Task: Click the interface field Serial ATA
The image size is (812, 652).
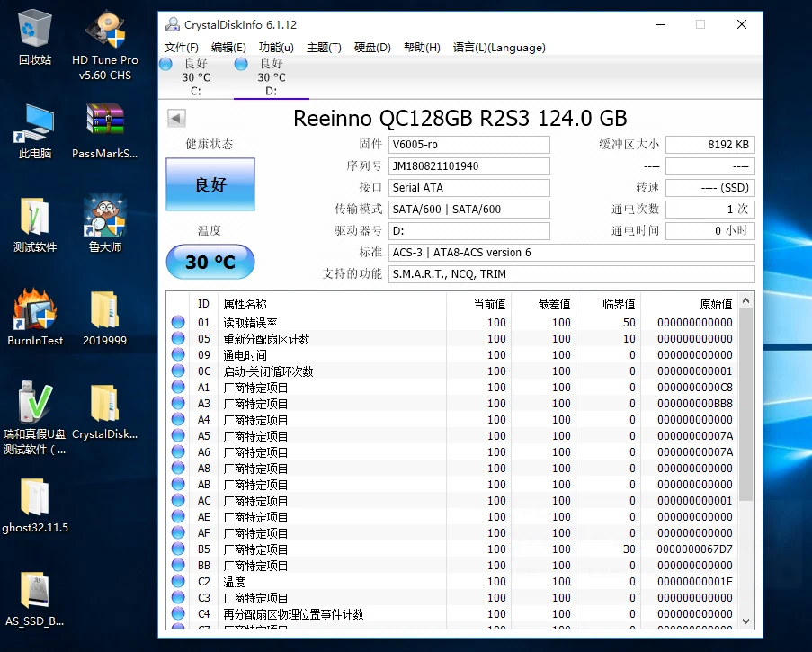Action: tap(468, 187)
